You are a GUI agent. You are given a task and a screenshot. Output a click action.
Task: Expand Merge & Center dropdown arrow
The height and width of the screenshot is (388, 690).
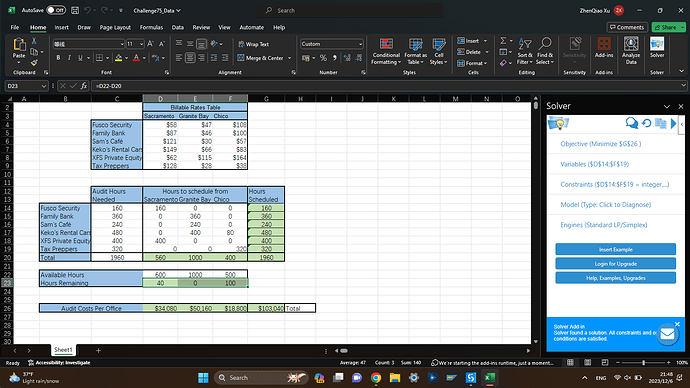290,58
